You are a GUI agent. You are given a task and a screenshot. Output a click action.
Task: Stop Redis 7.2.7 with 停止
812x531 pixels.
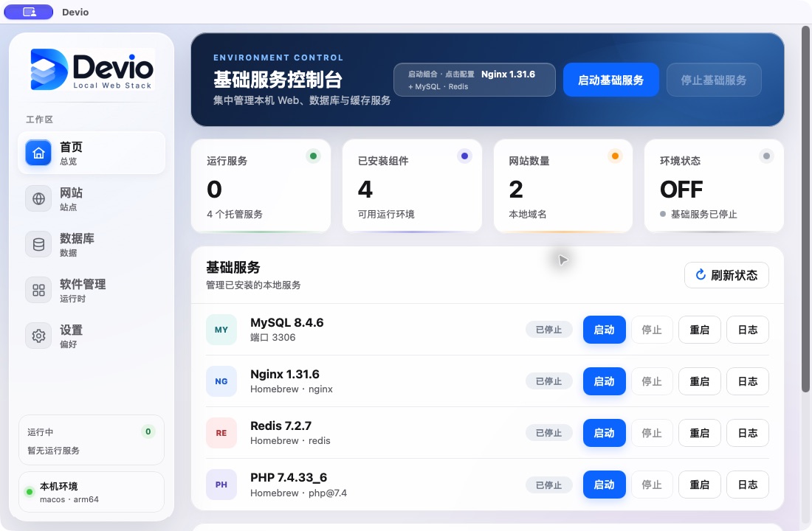pos(652,433)
